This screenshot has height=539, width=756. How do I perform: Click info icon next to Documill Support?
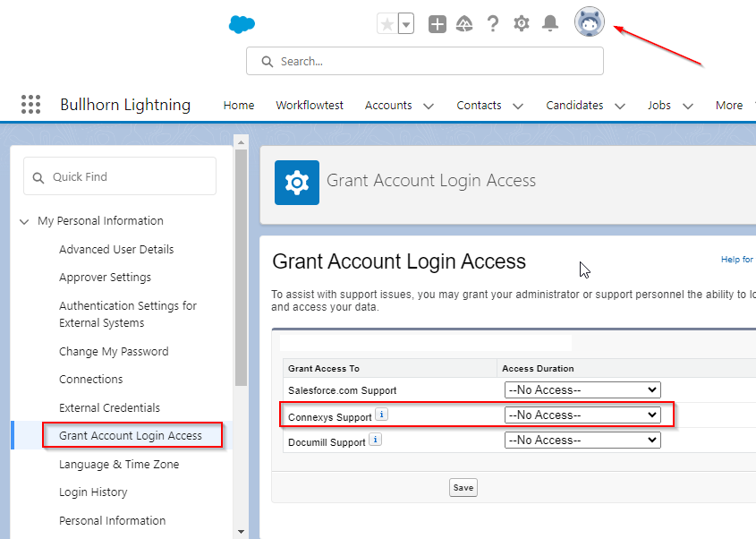375,440
